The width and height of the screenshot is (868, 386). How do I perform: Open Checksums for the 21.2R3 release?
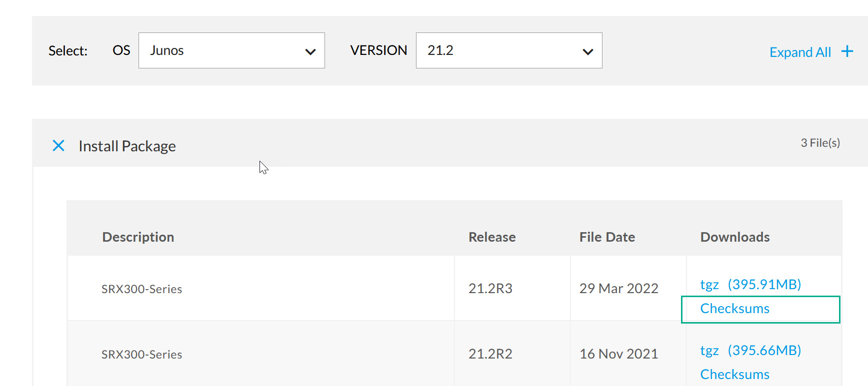pos(734,309)
